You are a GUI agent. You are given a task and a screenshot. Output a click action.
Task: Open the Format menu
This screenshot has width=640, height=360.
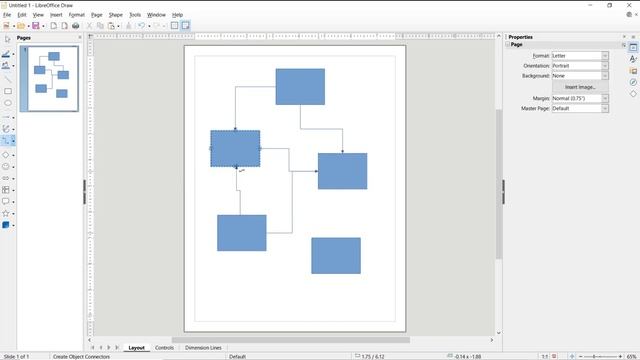coord(77,15)
